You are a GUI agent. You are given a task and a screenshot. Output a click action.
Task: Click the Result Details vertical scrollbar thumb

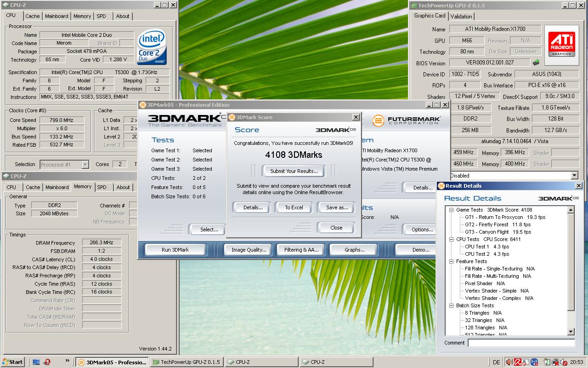(x=571, y=262)
